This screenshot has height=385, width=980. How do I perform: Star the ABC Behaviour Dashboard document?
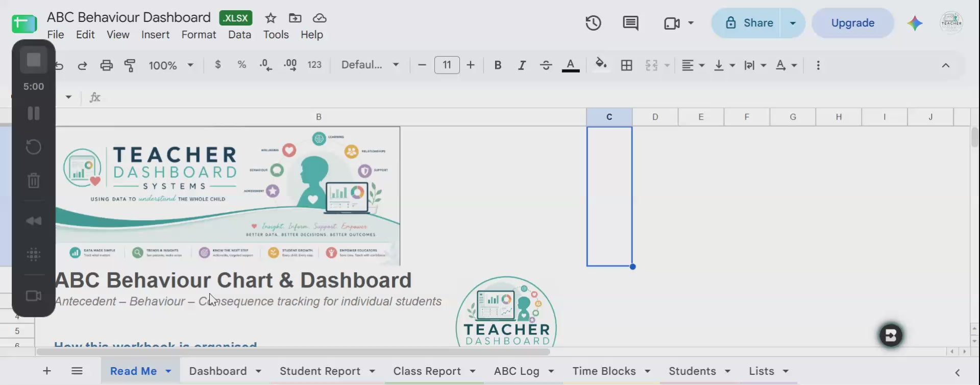pos(271,18)
